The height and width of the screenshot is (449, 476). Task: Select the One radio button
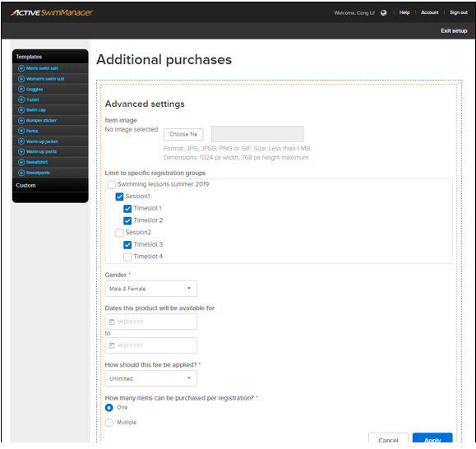[x=109, y=408]
